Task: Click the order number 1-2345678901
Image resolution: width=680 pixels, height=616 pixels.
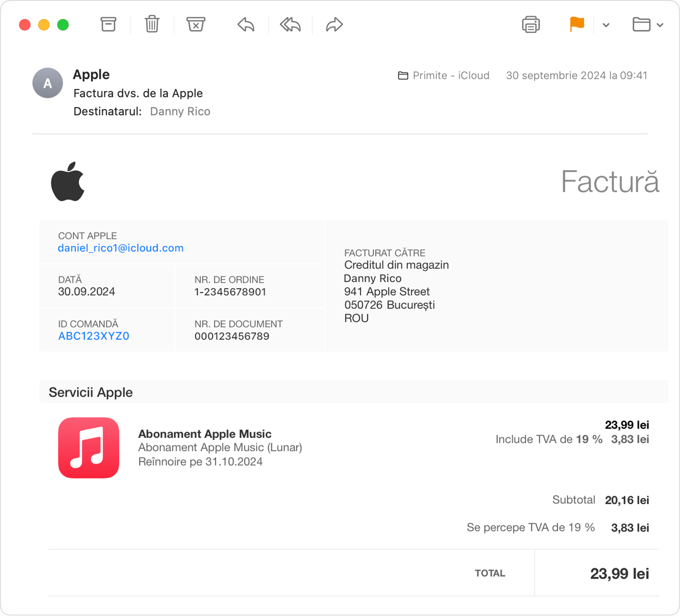Action: pyautogui.click(x=230, y=292)
